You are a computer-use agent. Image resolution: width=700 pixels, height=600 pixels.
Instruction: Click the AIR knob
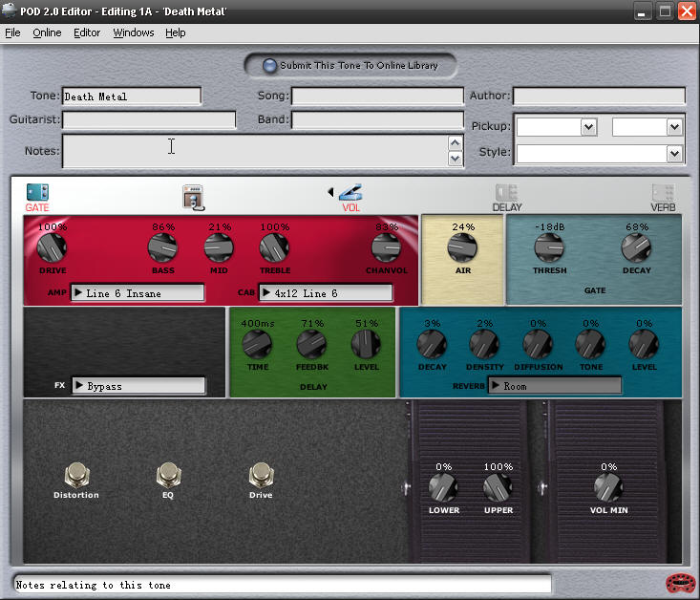pyautogui.click(x=462, y=248)
